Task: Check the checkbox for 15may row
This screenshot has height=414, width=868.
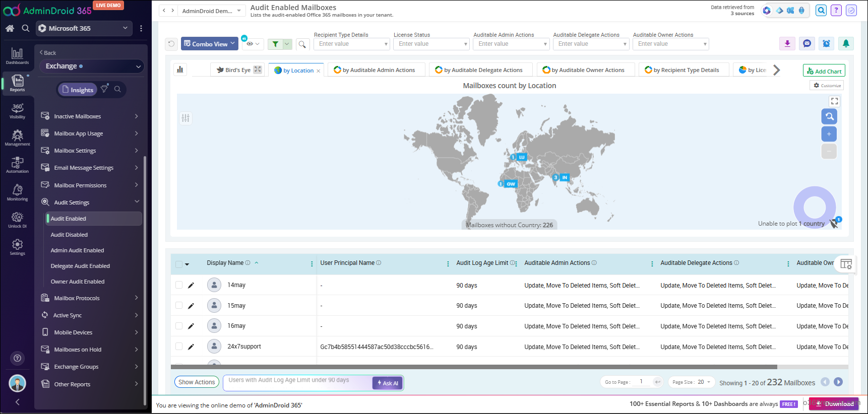Action: [179, 305]
